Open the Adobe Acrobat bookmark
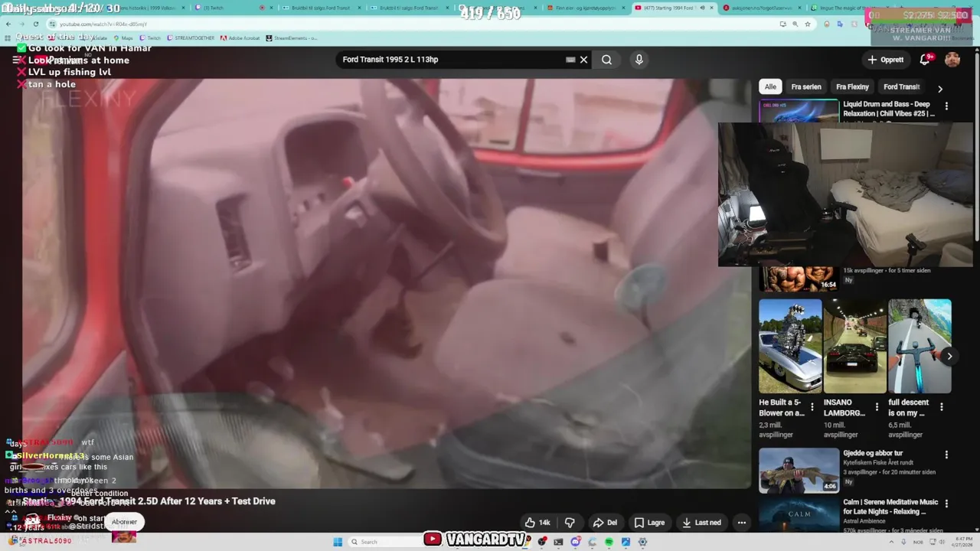Screen dimensions: 980x551 point(241,37)
